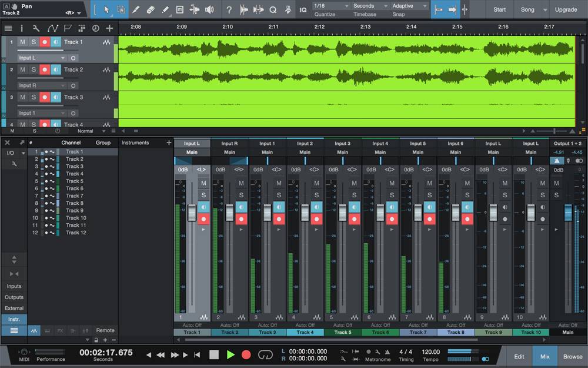Select the Listen speaker tool

tap(209, 10)
